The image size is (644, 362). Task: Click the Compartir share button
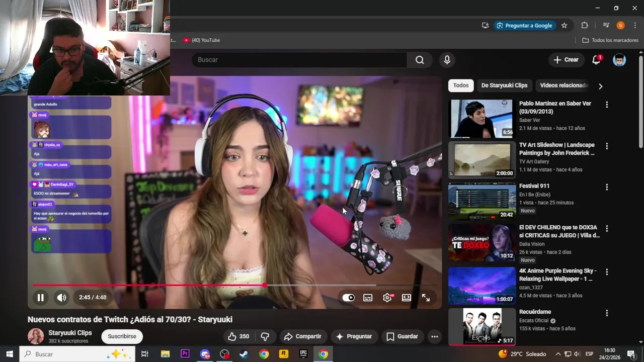point(302,336)
